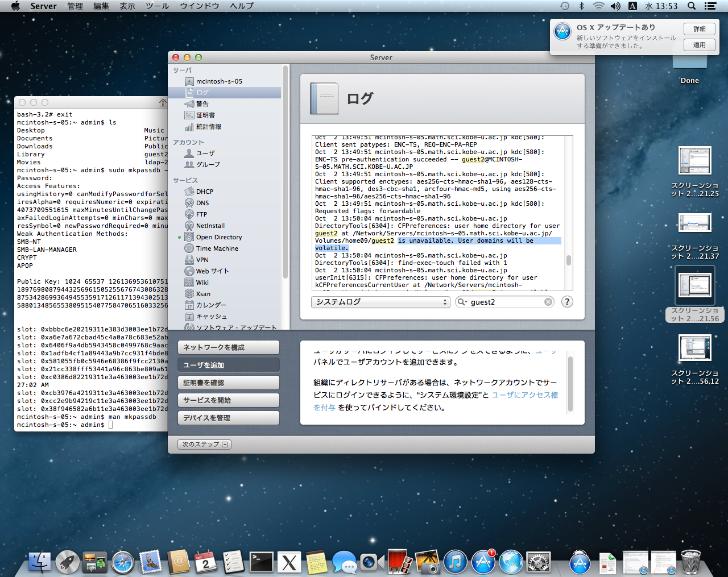Open Spotlight search in menu bar
The height and width of the screenshot is (577, 728).
[x=692, y=6]
